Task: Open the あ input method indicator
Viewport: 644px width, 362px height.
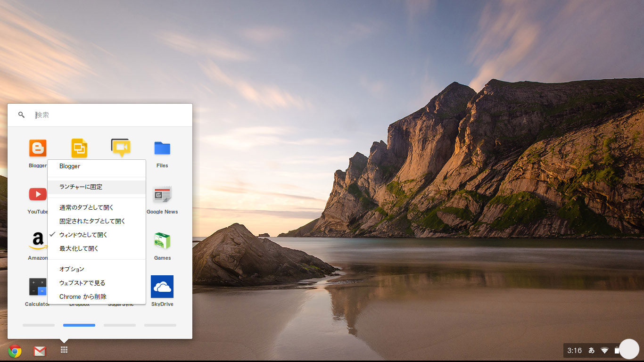Action: point(592,350)
